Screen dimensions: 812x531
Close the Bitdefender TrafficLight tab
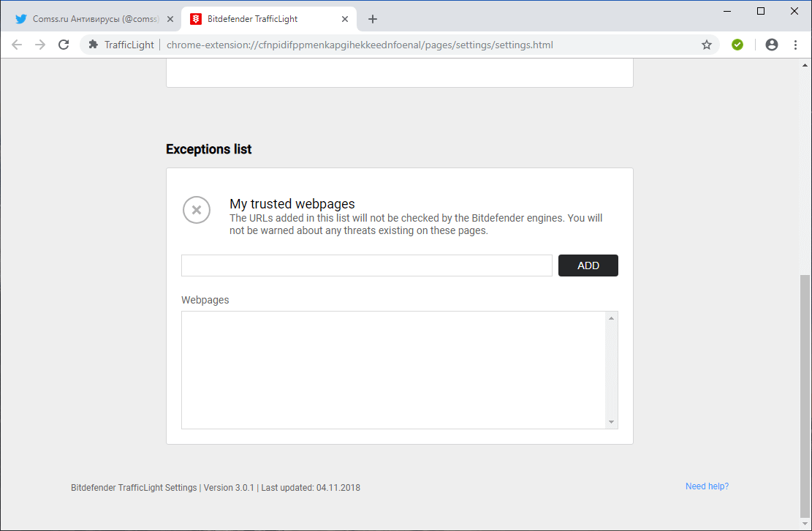point(345,19)
